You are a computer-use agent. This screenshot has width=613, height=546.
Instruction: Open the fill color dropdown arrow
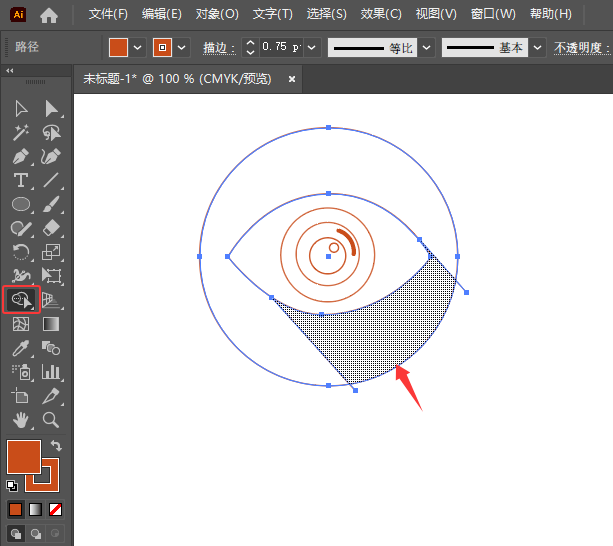click(137, 48)
